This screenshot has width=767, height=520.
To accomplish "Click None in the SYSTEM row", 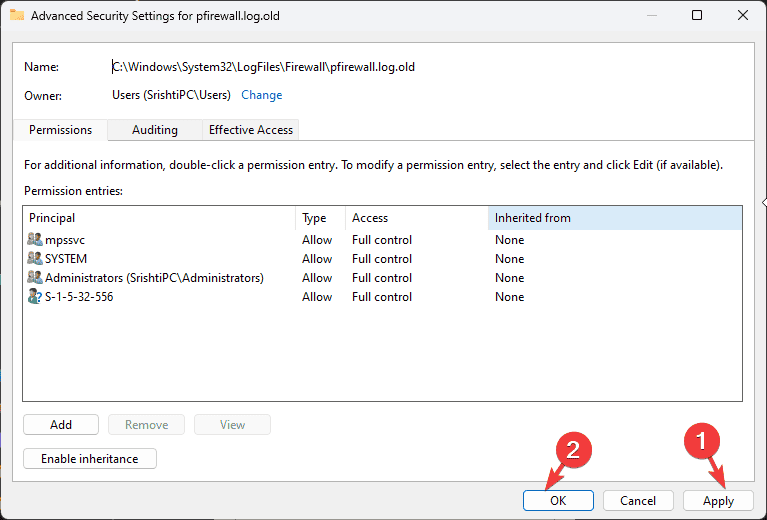I will click(509, 258).
